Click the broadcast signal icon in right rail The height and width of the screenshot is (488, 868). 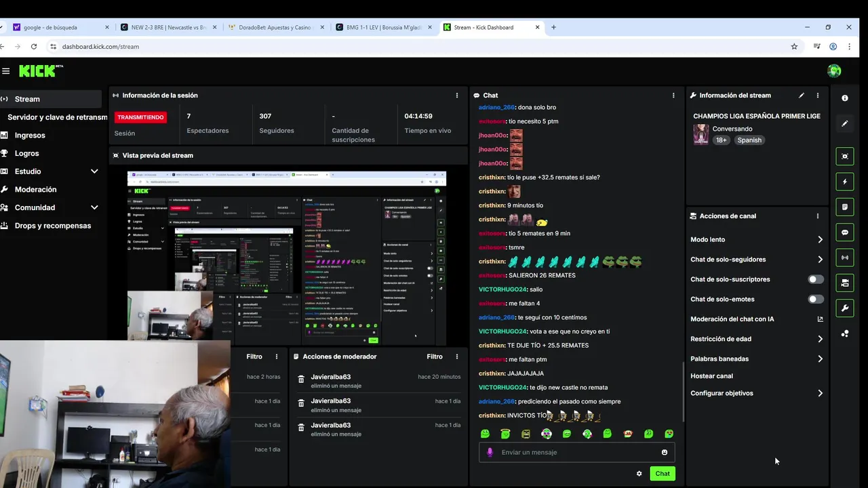(845, 258)
